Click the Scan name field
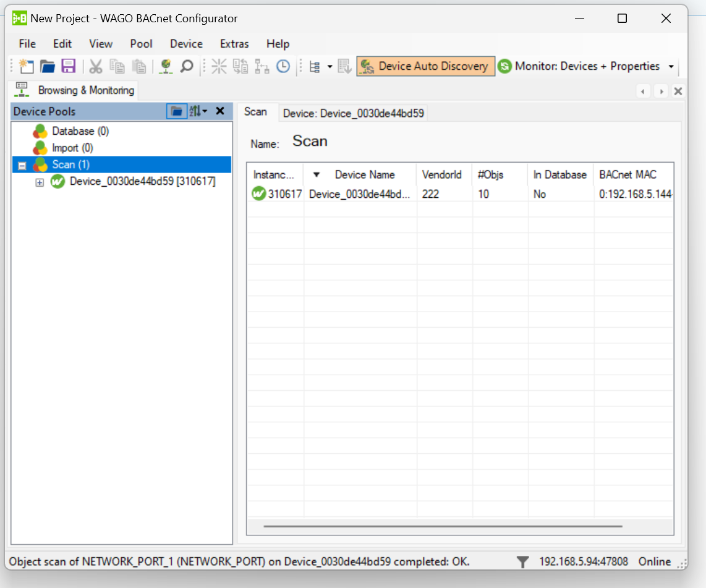The width and height of the screenshot is (706, 588). [x=310, y=141]
